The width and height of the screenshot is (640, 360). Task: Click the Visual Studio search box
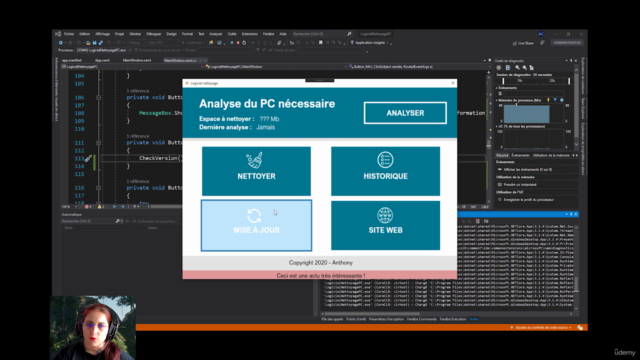click(x=322, y=34)
